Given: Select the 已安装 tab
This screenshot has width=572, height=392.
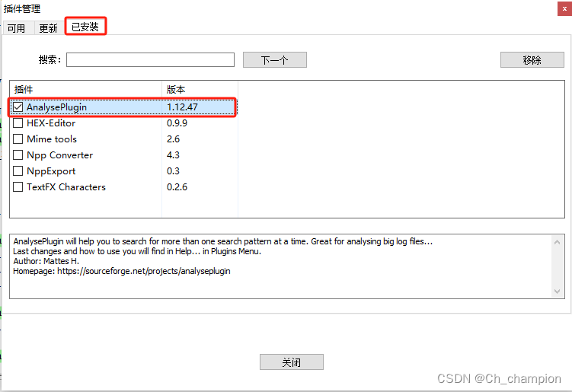Looking at the screenshot, I should coord(85,26).
